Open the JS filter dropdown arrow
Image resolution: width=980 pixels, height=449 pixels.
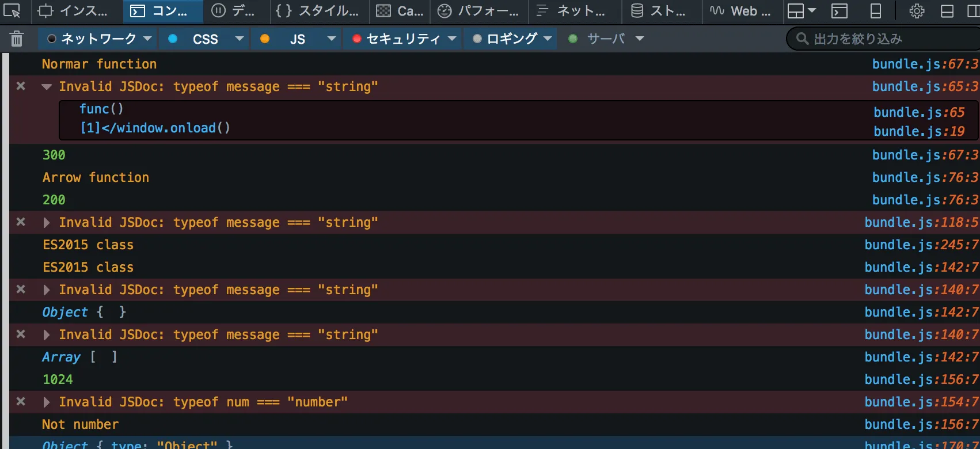(332, 39)
